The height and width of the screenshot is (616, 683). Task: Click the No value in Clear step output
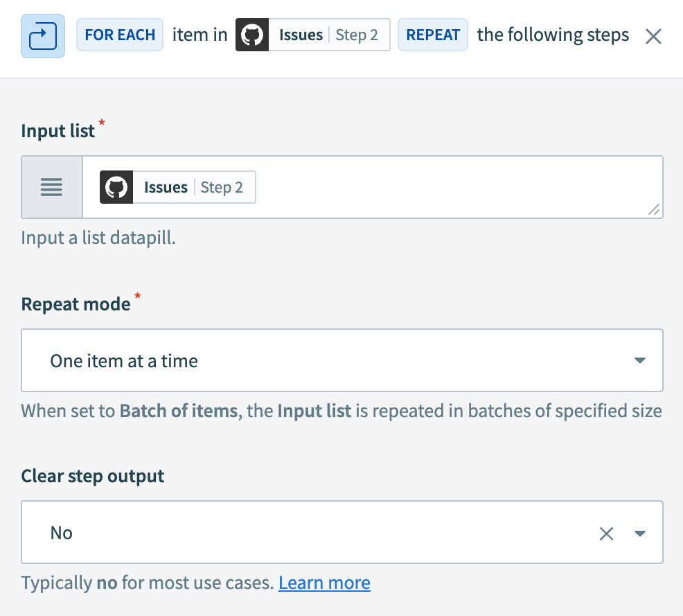[x=62, y=533]
